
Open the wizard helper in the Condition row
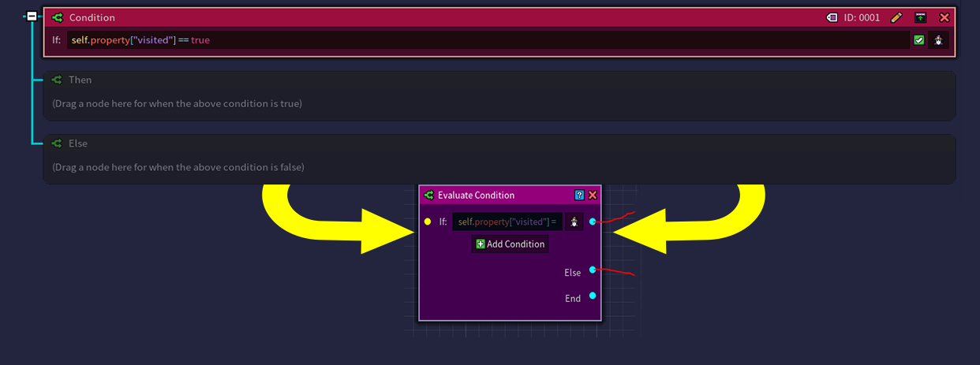pos(938,40)
